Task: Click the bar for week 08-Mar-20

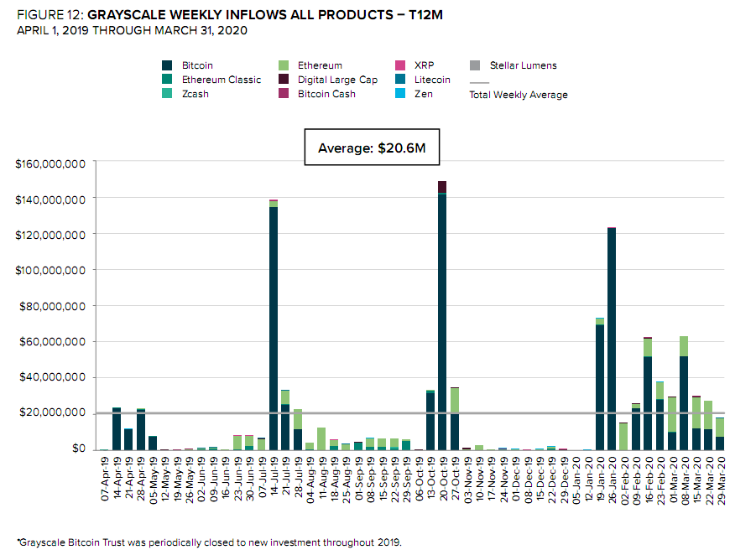Action: tap(684, 393)
